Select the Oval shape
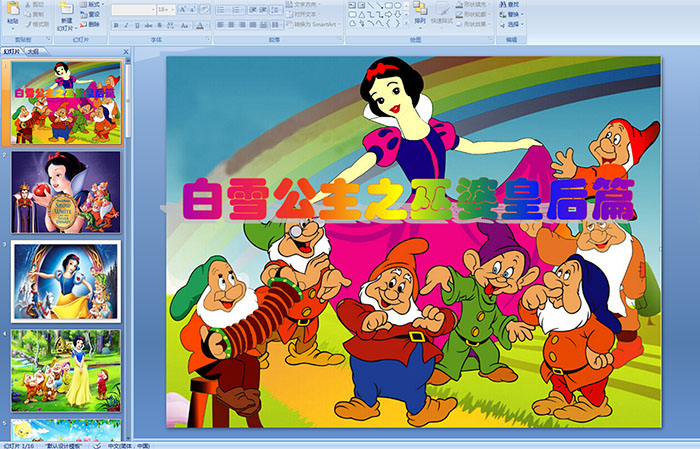Screen dimensions: 700x449 tap(398, 5)
